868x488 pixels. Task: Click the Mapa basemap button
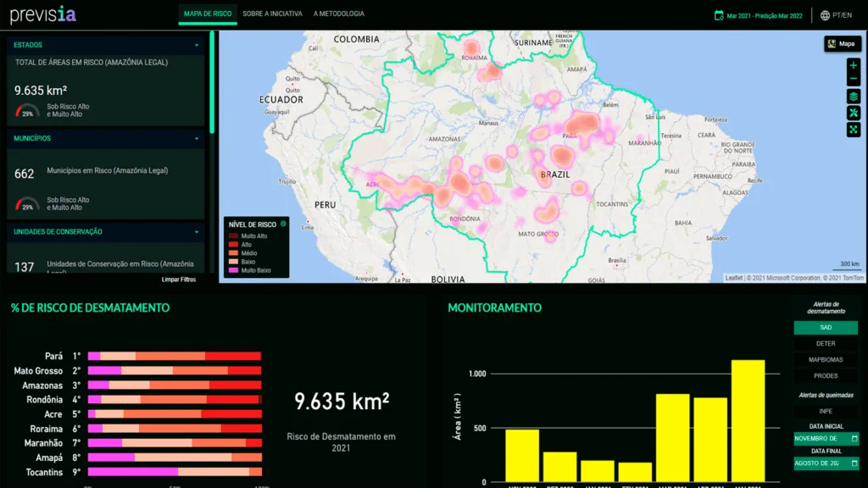pos(842,44)
